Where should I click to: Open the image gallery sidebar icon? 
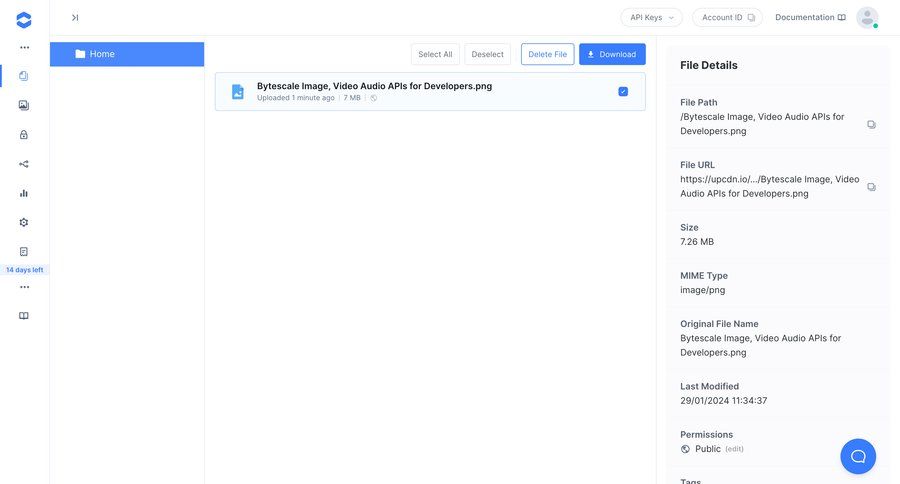pos(24,105)
